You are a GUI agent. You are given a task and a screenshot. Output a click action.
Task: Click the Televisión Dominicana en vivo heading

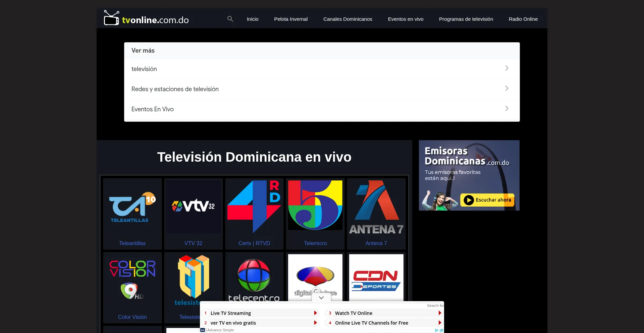254,157
